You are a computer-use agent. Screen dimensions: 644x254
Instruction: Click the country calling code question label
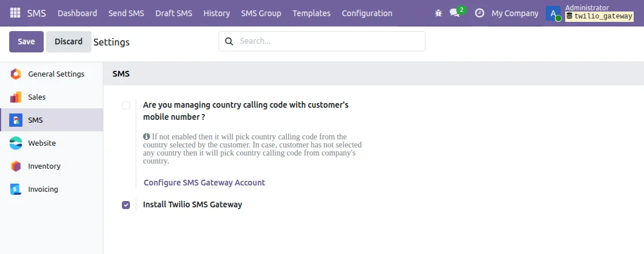(x=246, y=111)
